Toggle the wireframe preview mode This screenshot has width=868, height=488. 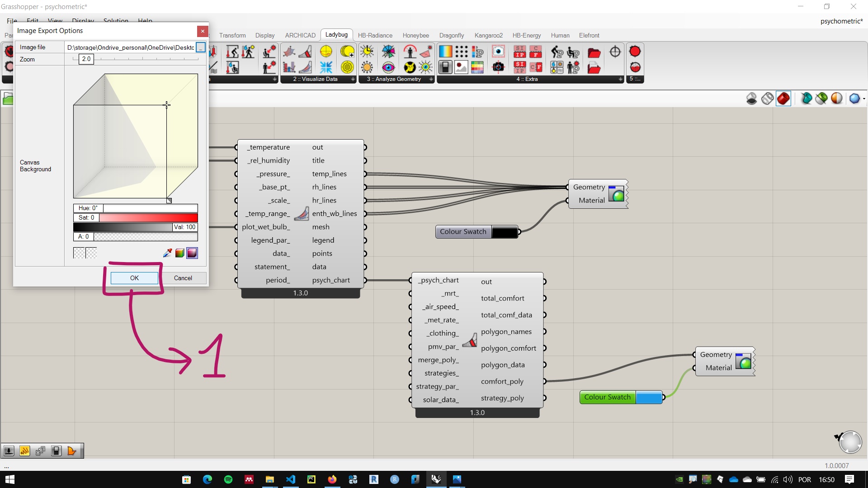[x=768, y=98]
